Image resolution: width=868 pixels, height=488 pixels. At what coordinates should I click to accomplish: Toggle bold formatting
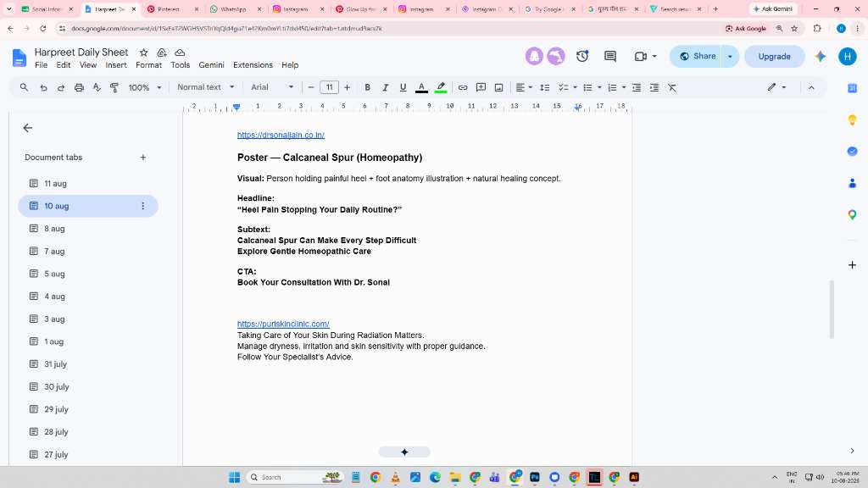point(367,87)
